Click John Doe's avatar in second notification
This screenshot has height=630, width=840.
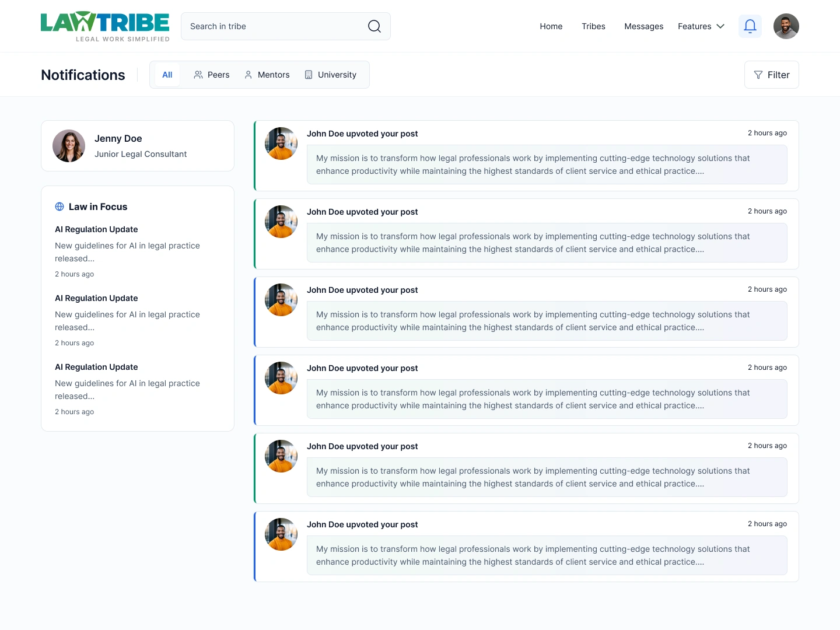pyautogui.click(x=281, y=222)
